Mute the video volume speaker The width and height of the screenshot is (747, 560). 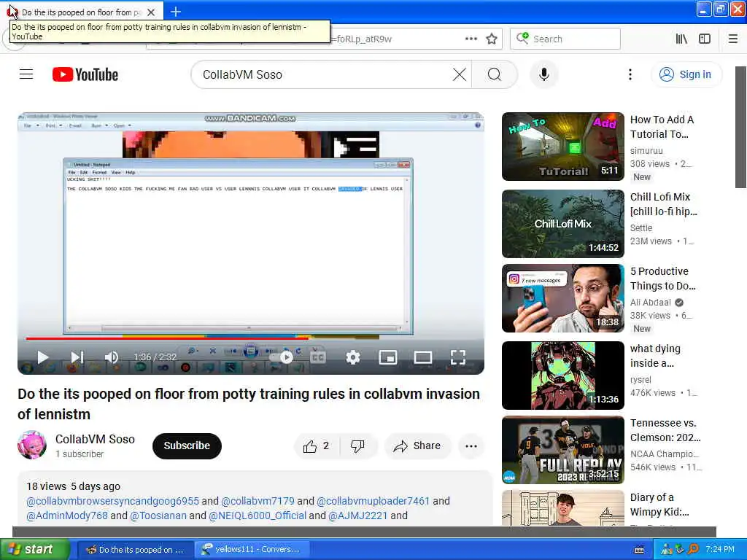click(111, 357)
